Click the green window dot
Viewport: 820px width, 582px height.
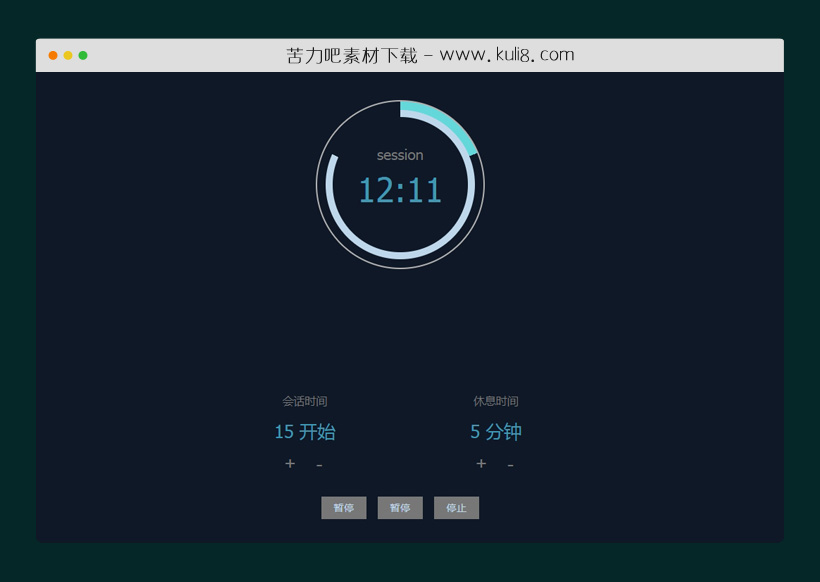(83, 55)
